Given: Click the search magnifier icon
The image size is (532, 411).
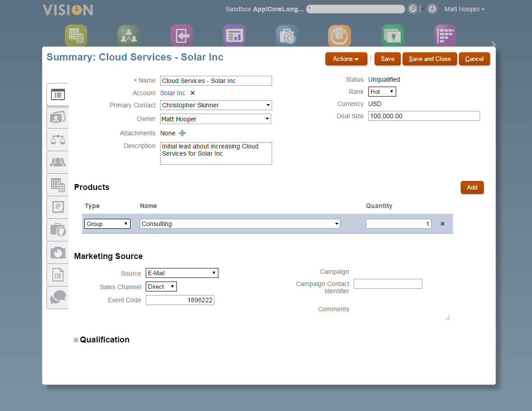Looking at the screenshot, I should pyautogui.click(x=412, y=9).
